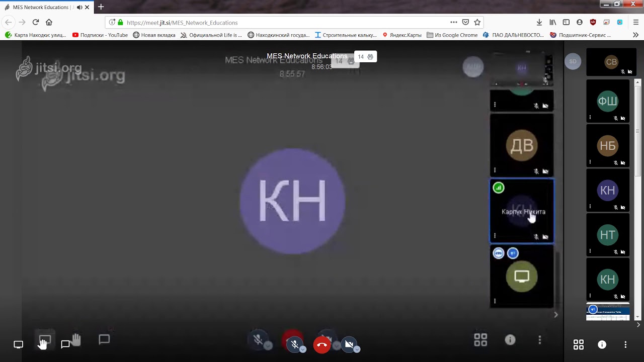The image size is (644, 362).
Task: Reload the Jitsi meeting page
Action: [36, 22]
